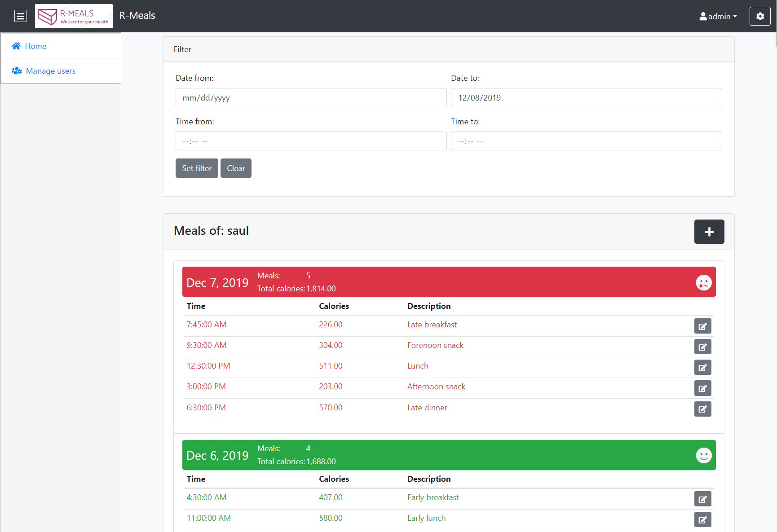This screenshot has height=532, width=777.
Task: Focus the Time from field
Action: point(311,141)
